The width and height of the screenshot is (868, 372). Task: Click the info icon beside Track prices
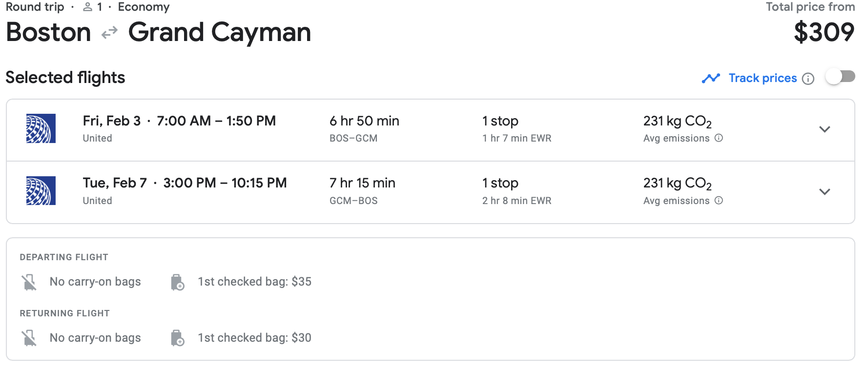click(x=809, y=79)
